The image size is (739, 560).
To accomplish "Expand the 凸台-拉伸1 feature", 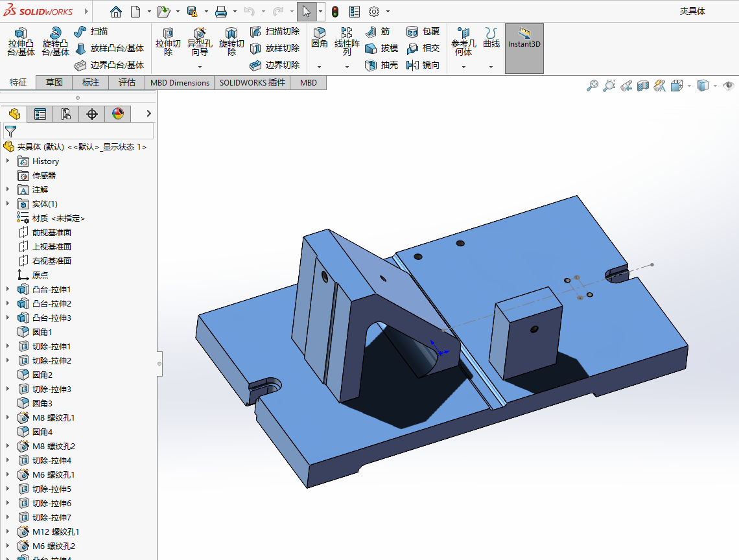I will [x=8, y=289].
